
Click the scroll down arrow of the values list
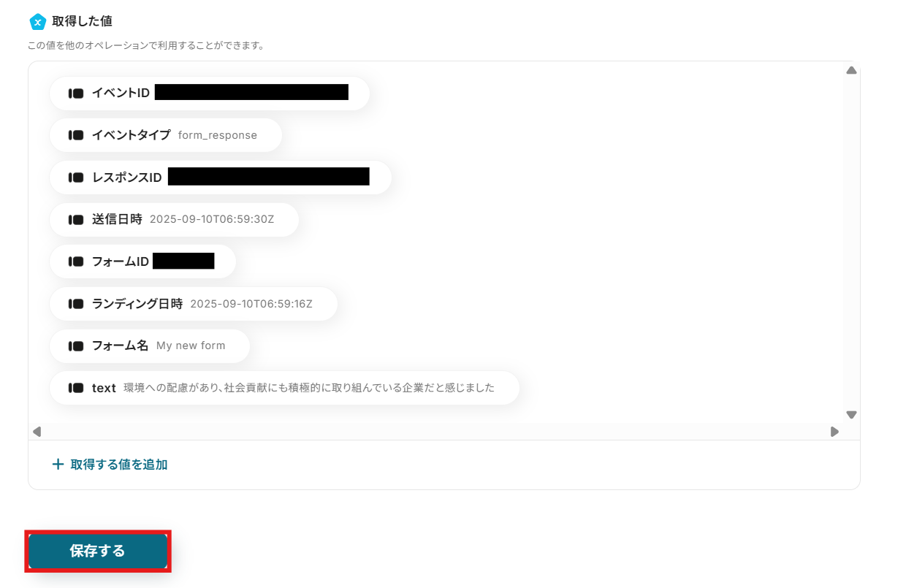tap(851, 414)
